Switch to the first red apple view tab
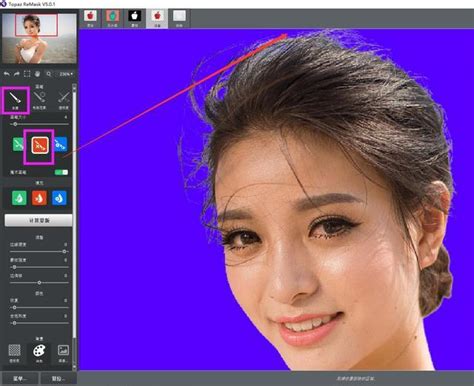 [x=90, y=18]
